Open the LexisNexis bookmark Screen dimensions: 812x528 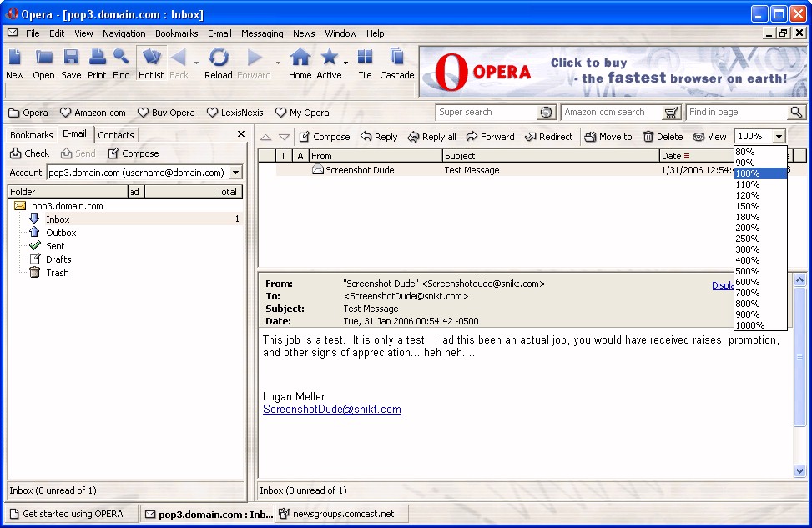[235, 113]
